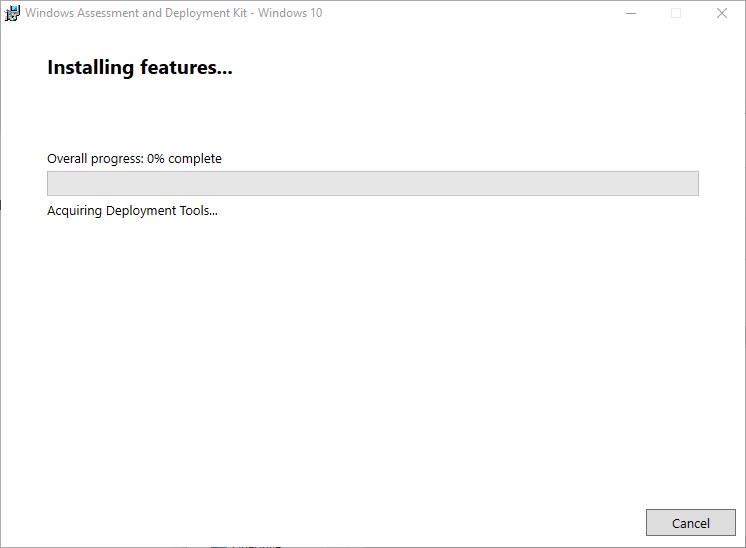Viewport: 746px width, 548px height.
Task: Minimize the Windows Assessment and Deployment Kit window
Action: point(631,13)
